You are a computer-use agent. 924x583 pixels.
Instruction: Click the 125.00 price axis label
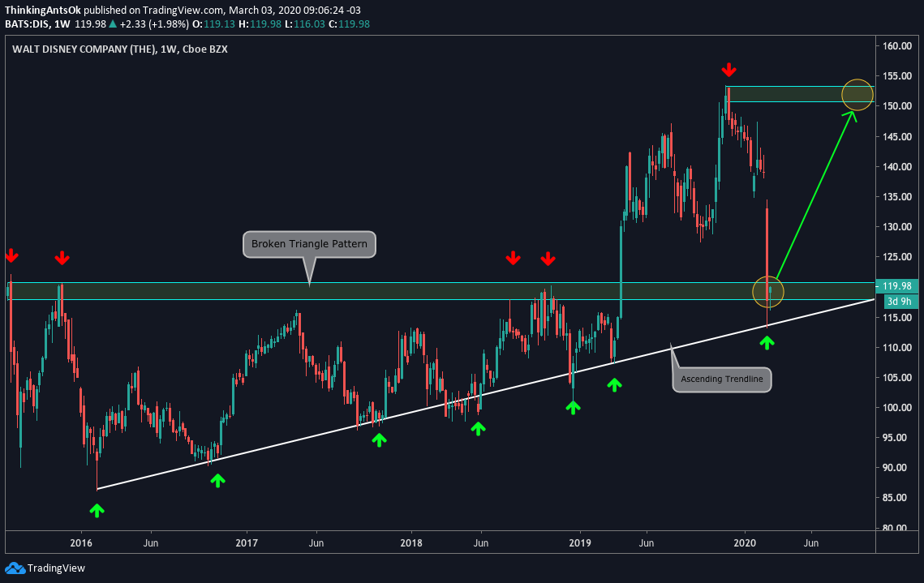click(x=897, y=257)
